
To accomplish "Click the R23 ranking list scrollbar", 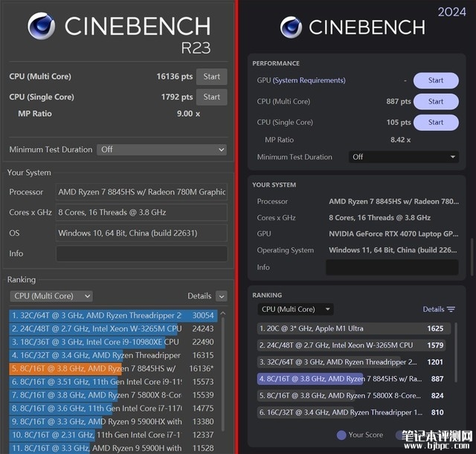I will click(223, 374).
